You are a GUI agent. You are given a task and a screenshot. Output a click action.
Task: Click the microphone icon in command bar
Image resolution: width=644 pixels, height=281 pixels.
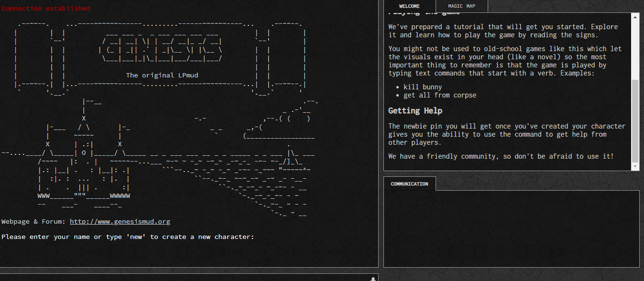pyautogui.click(x=373, y=279)
